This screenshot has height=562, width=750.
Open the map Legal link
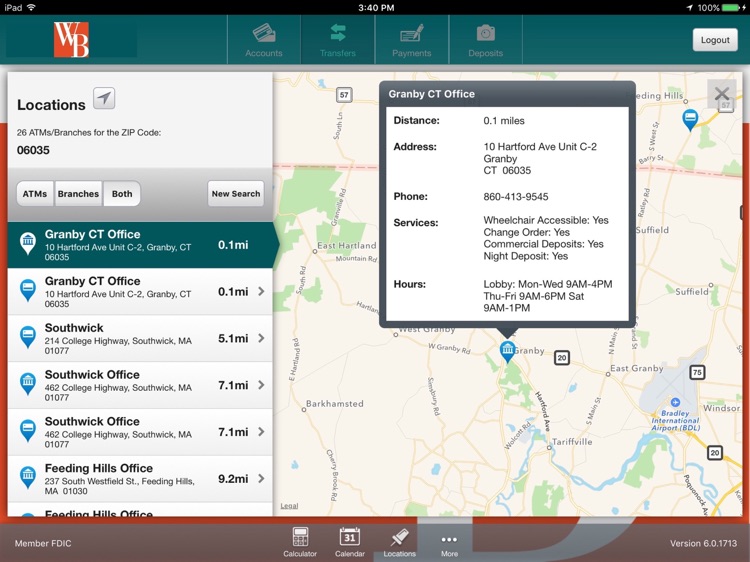point(289,506)
